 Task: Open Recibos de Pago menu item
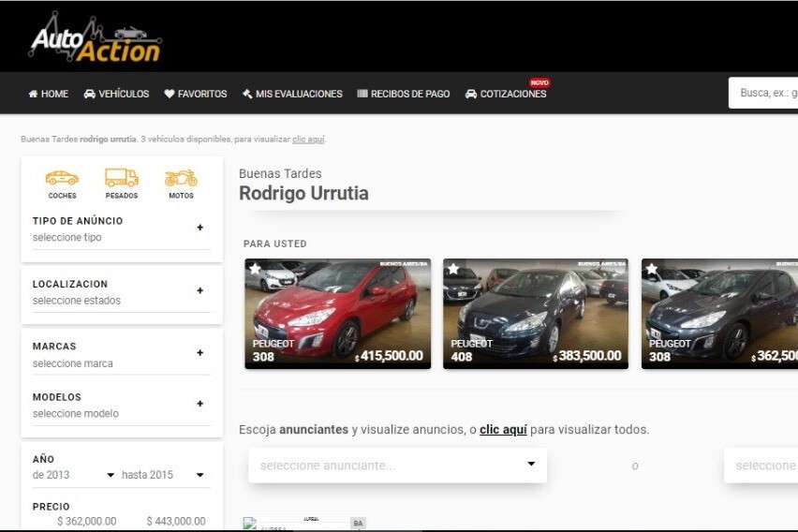(404, 94)
